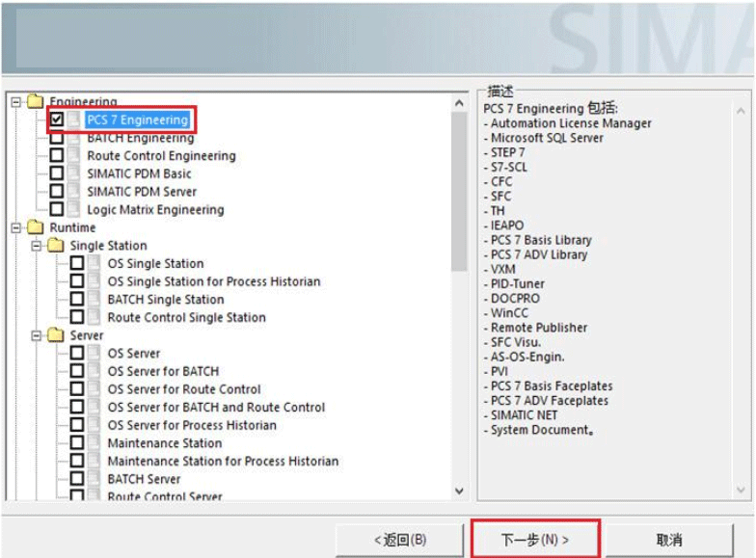Select BATCH Single Station tree item
Viewport: 756px width, 558px height.
166,299
